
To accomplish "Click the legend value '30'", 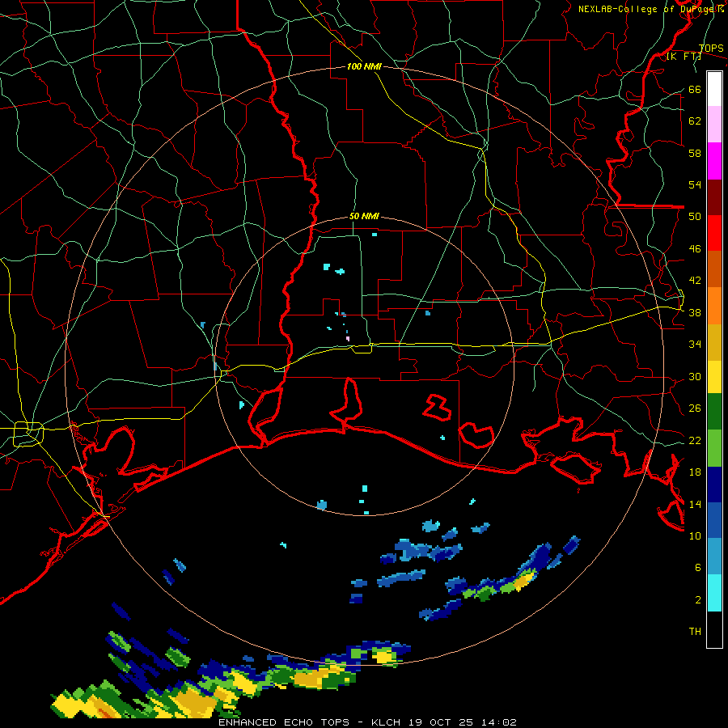I will pyautogui.click(x=695, y=376).
